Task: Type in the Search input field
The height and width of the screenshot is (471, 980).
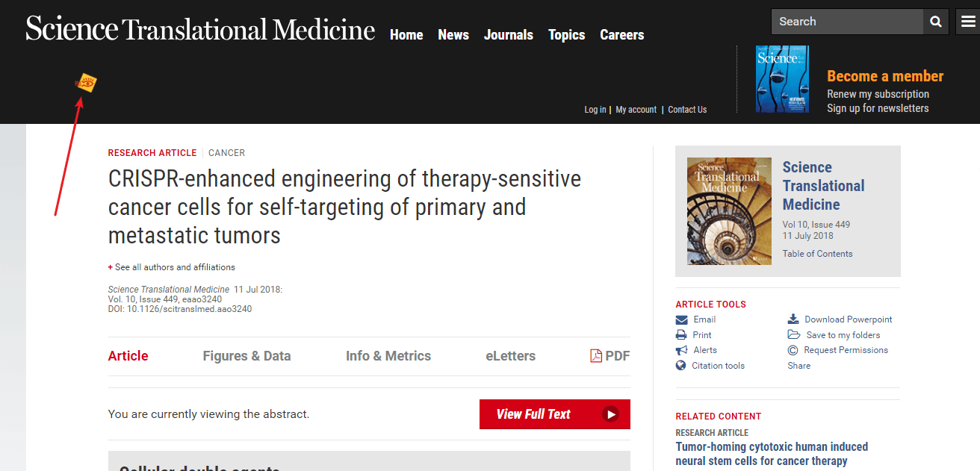Action: coord(847,22)
